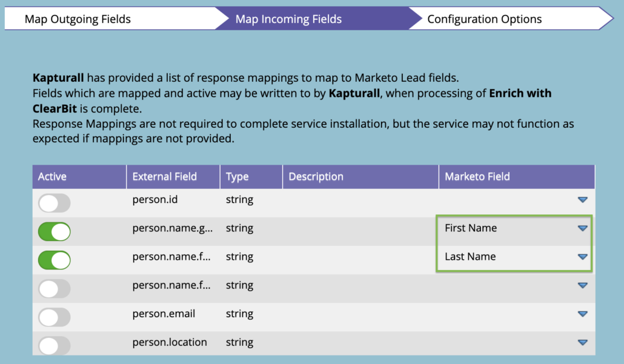
Task: Click the string type in person.location row
Action: (239, 343)
